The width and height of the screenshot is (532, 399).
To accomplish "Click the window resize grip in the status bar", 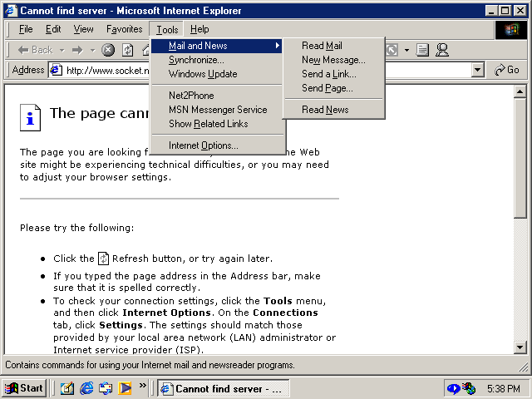I will coord(523,367).
